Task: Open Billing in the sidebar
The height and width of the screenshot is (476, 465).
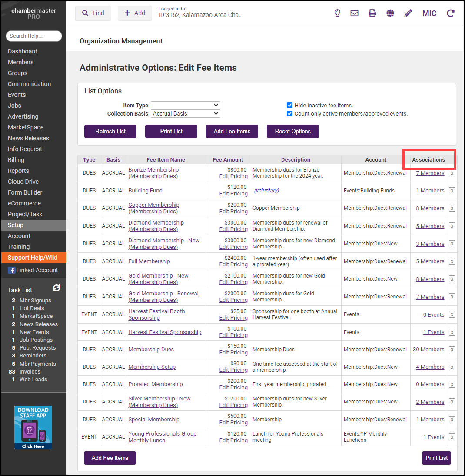Action: point(16,160)
